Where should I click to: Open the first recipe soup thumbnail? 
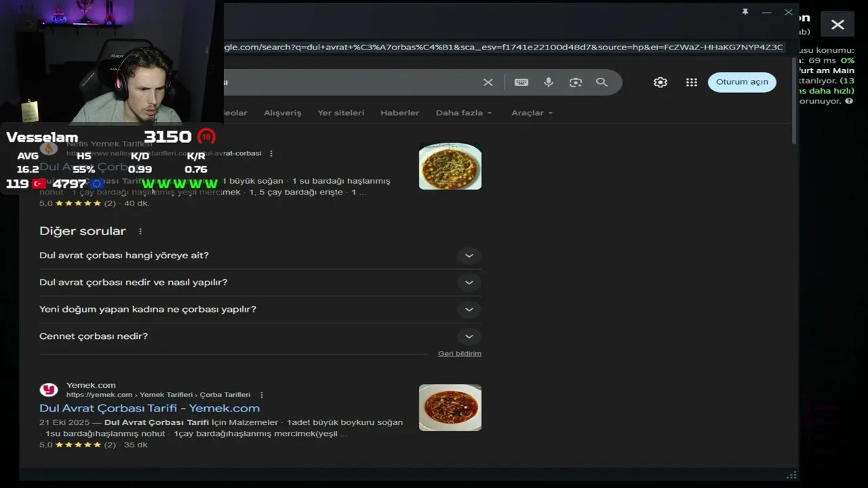click(x=450, y=166)
